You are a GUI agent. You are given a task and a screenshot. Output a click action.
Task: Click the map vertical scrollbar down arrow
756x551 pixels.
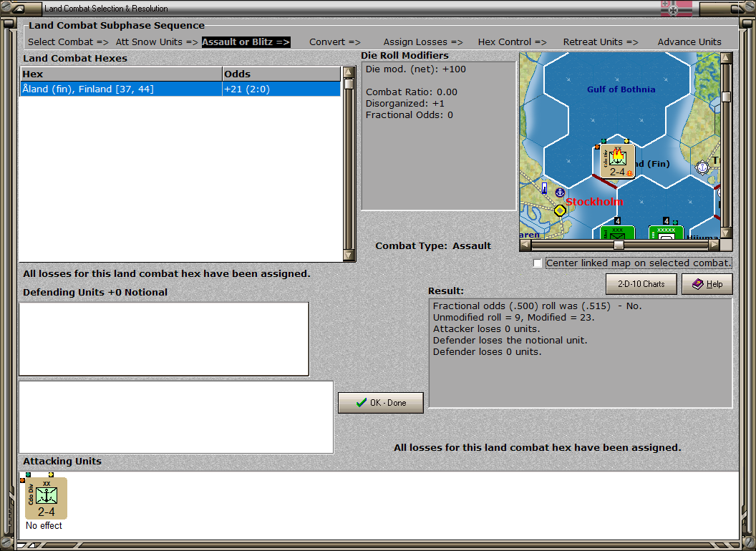(x=726, y=233)
